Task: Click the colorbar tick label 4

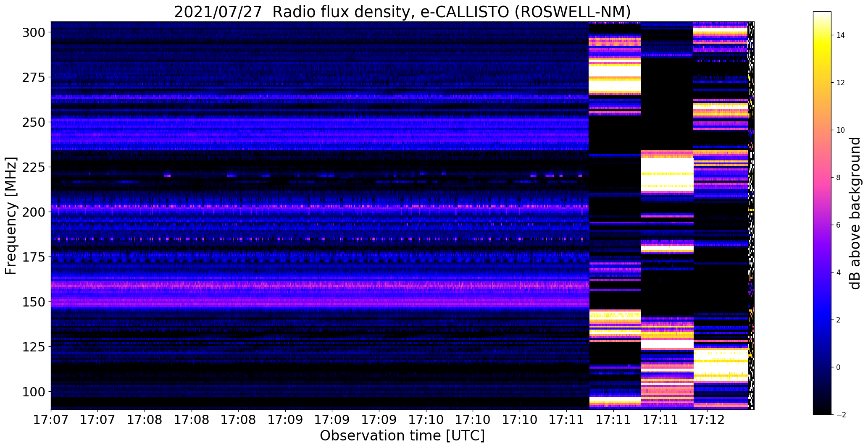Action: pyautogui.click(x=839, y=272)
